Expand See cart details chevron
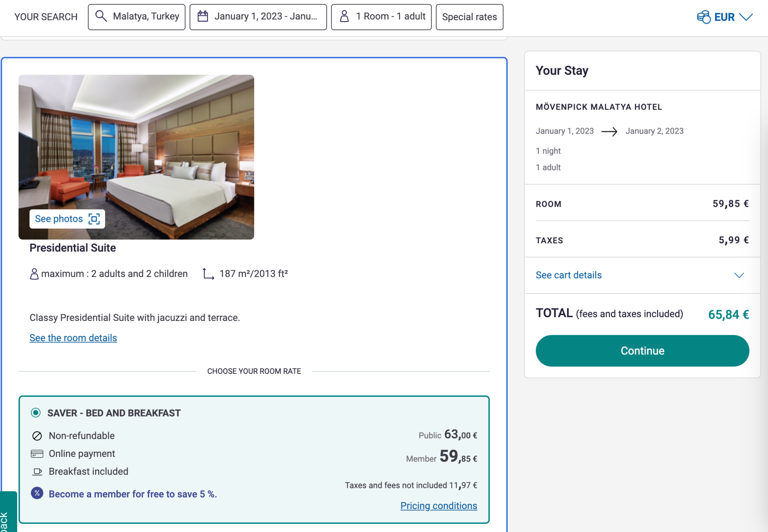The height and width of the screenshot is (532, 768). click(x=739, y=275)
